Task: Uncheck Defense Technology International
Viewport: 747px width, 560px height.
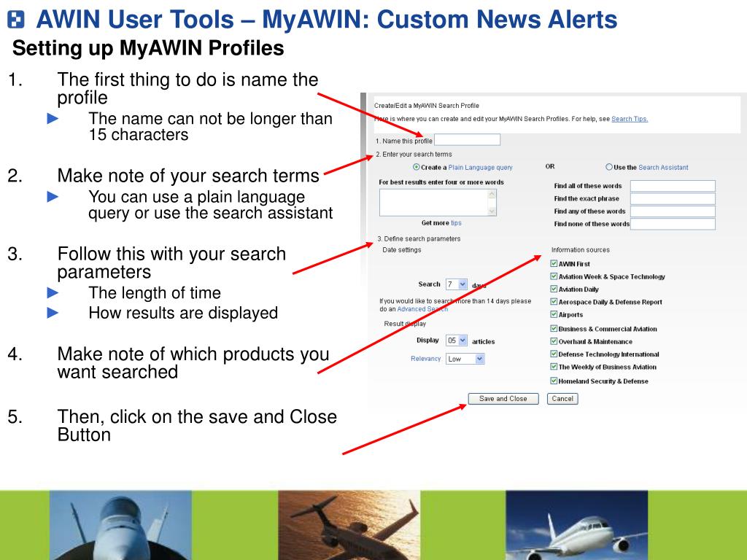Action: tap(554, 354)
